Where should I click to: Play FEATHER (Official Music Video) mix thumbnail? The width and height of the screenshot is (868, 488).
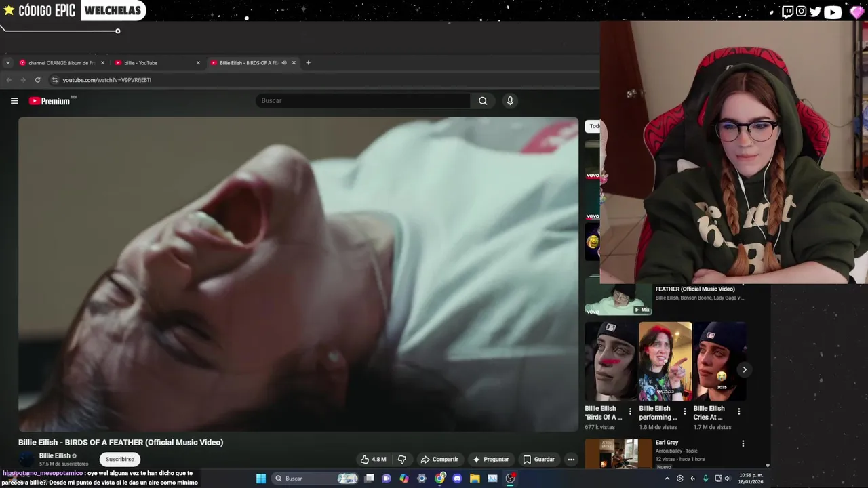618,300
